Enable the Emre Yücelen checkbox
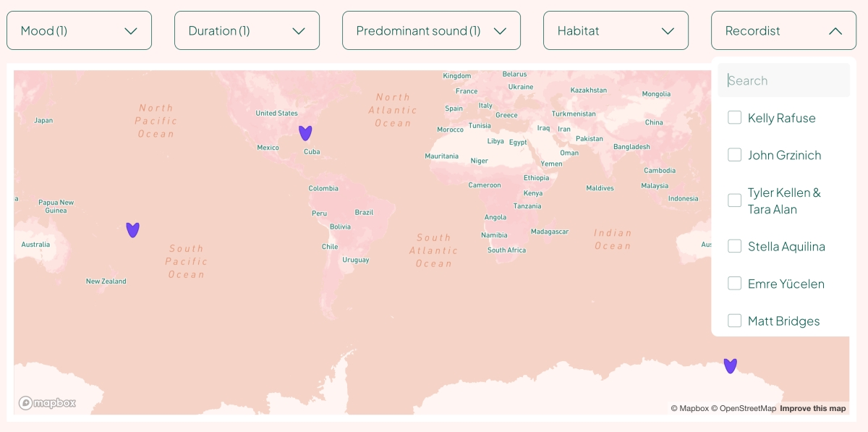The height and width of the screenshot is (432, 868). pyautogui.click(x=734, y=284)
